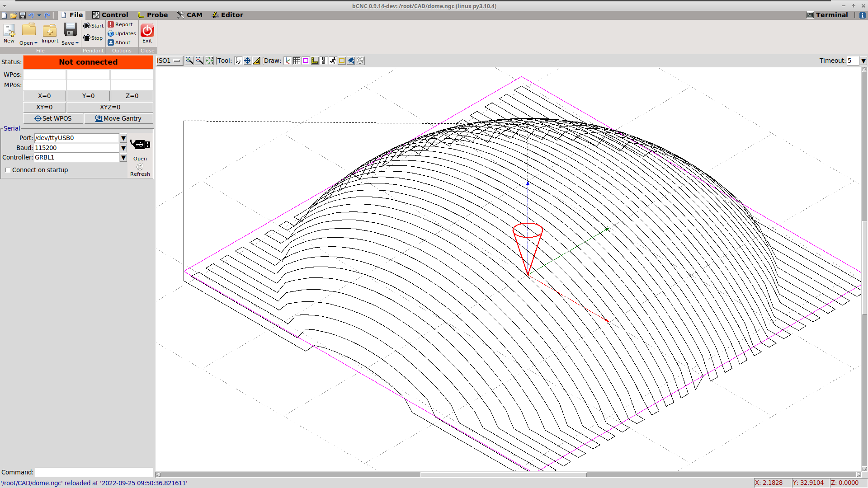Open serial connection with USB icon

140,145
